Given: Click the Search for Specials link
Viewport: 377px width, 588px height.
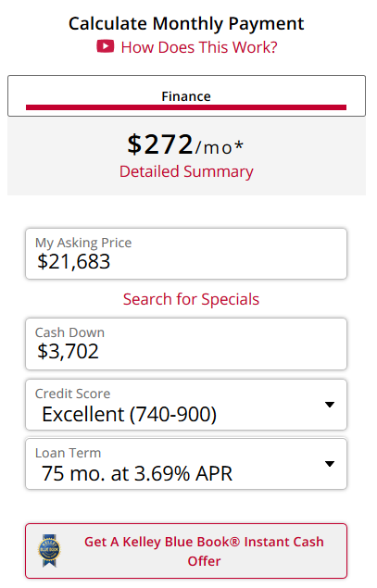Looking at the screenshot, I should point(191,299).
